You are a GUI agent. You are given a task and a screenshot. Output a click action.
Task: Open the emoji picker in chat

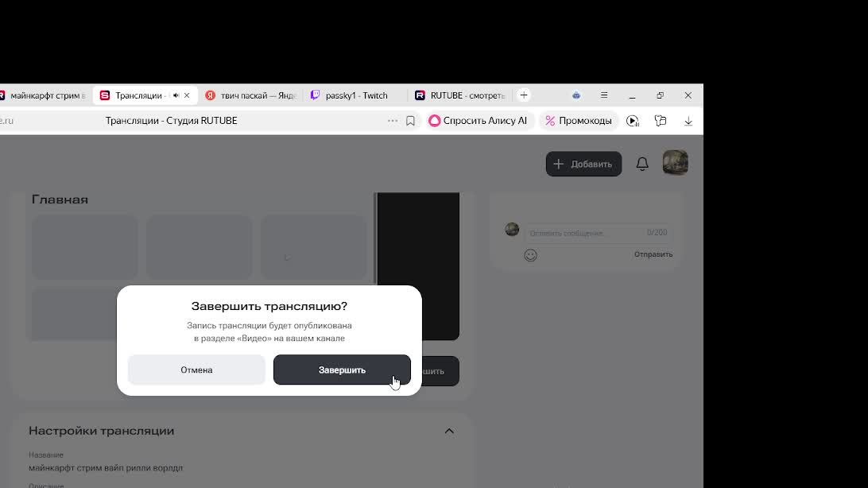click(x=530, y=255)
